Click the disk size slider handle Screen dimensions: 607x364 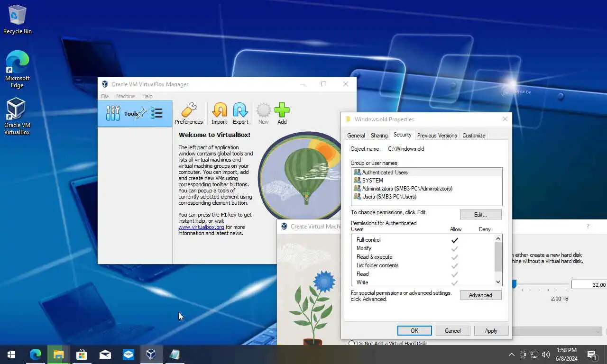pyautogui.click(x=514, y=284)
